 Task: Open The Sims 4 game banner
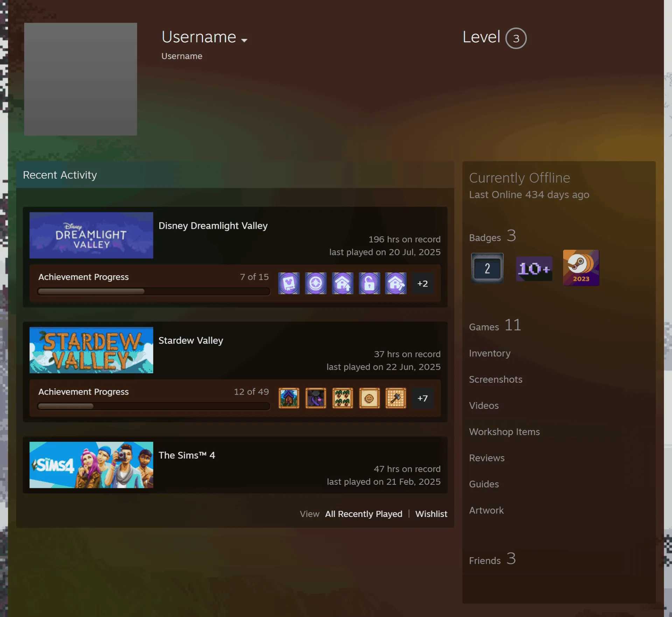[91, 464]
